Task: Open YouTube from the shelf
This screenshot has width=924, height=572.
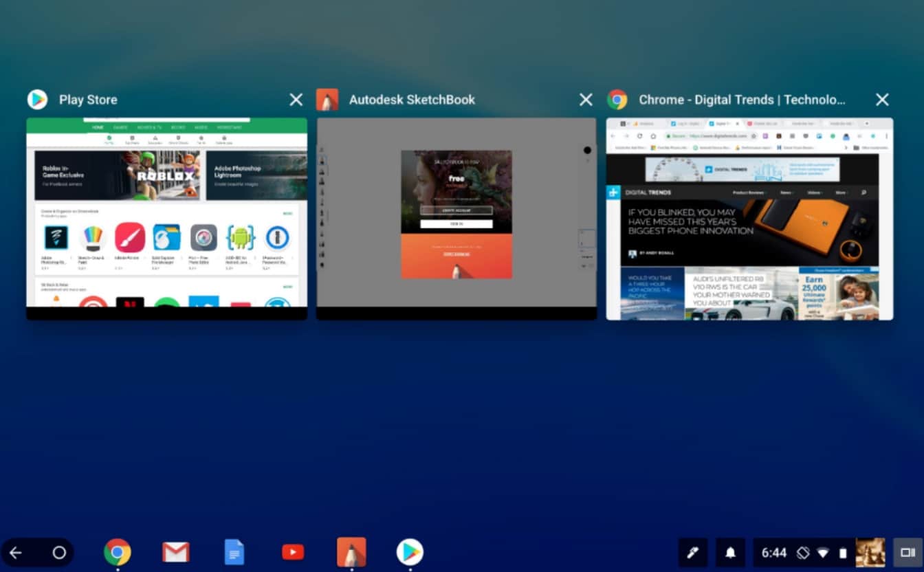Action: (293, 551)
